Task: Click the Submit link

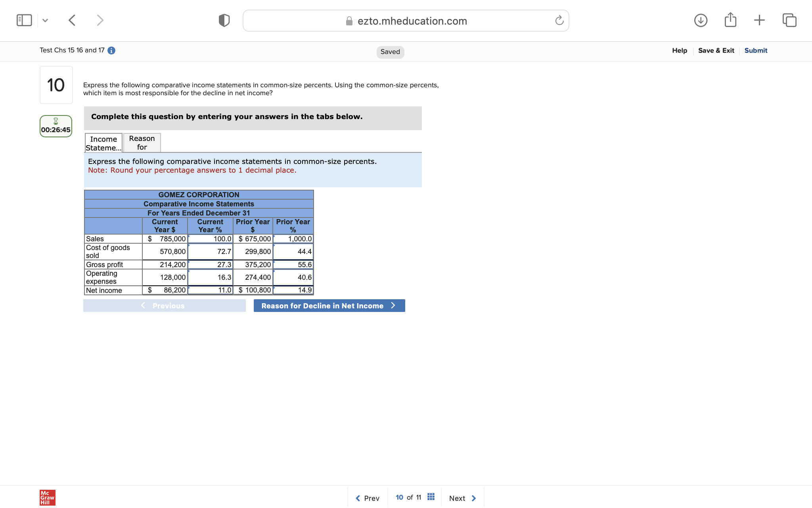Action: tap(755, 50)
